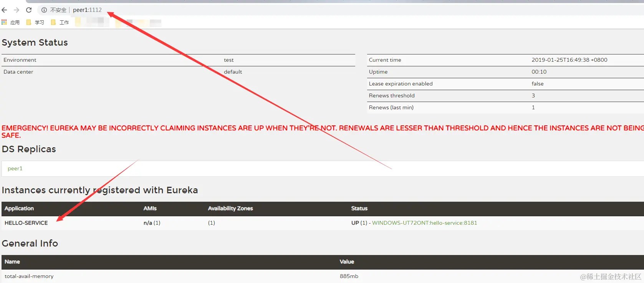
Task: Select the 885mb memory value
Action: tap(349, 276)
